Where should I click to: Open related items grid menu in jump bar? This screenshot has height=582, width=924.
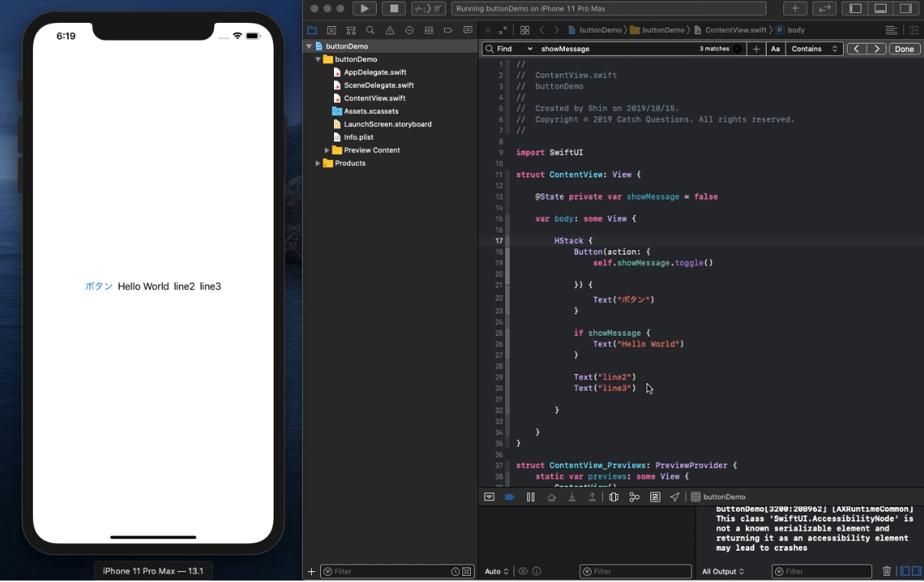click(524, 31)
